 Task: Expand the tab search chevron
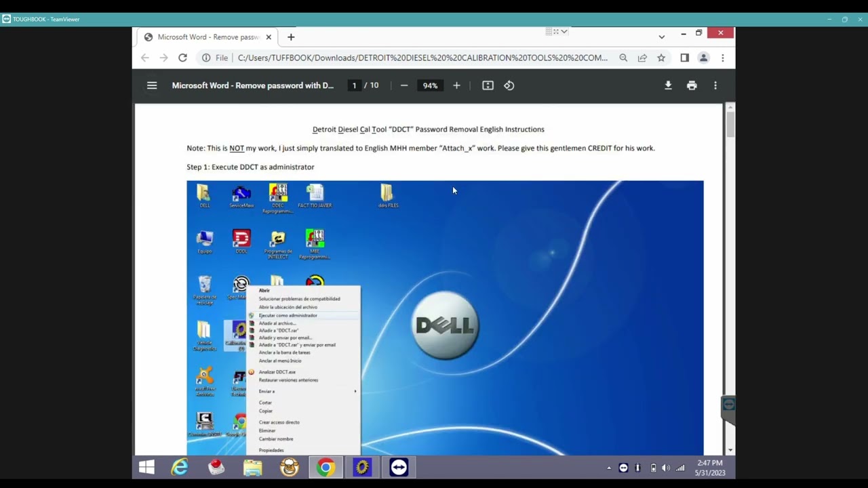(x=662, y=37)
